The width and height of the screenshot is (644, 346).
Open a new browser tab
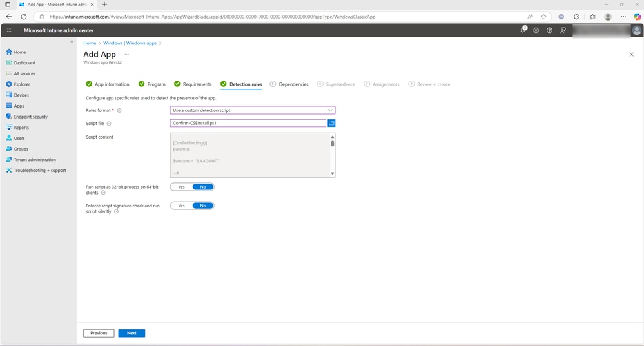click(x=104, y=4)
